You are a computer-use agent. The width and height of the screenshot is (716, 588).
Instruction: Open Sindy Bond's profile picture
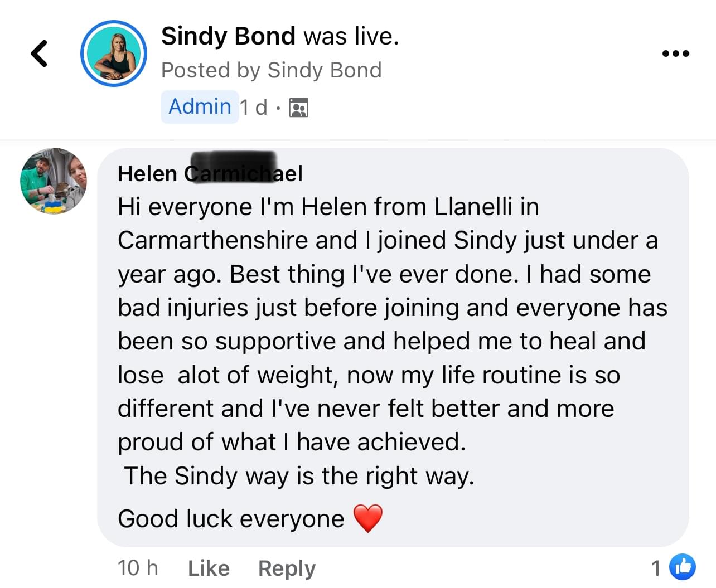(x=114, y=54)
